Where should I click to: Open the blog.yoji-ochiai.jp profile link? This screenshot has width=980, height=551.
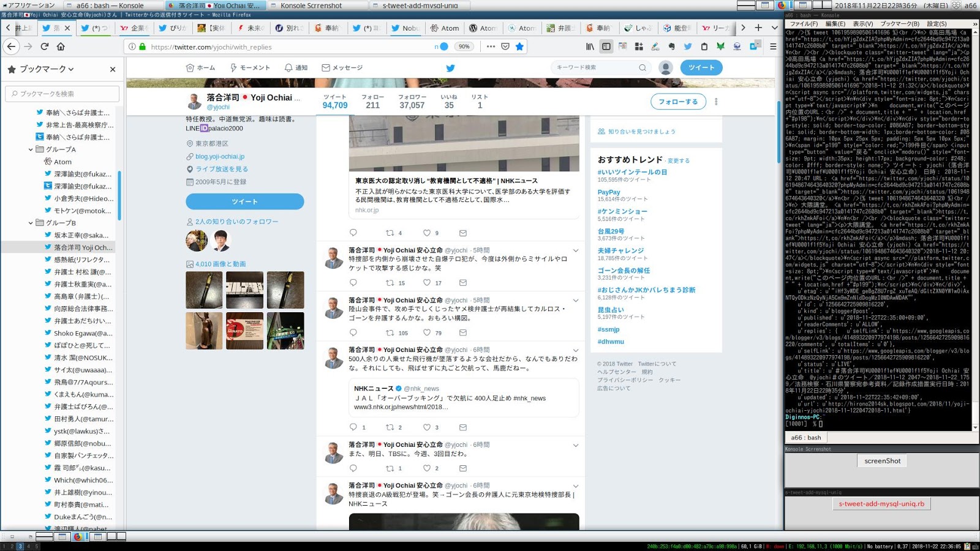(x=220, y=156)
